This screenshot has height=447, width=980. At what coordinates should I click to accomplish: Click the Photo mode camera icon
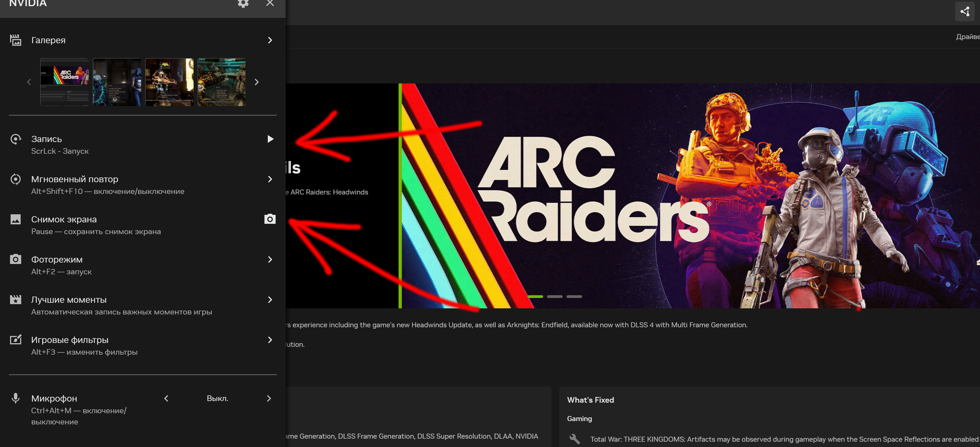[x=16, y=259]
